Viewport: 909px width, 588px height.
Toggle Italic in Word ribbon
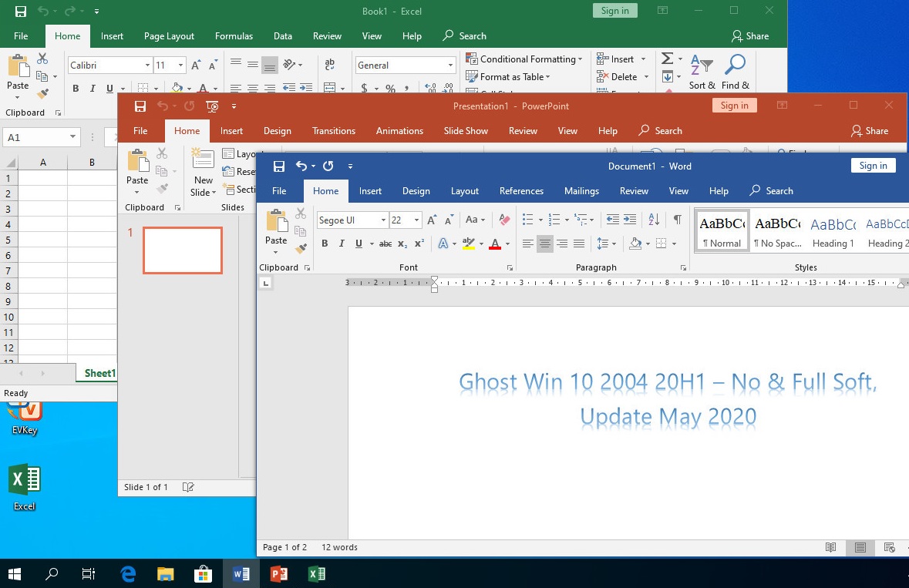point(342,244)
